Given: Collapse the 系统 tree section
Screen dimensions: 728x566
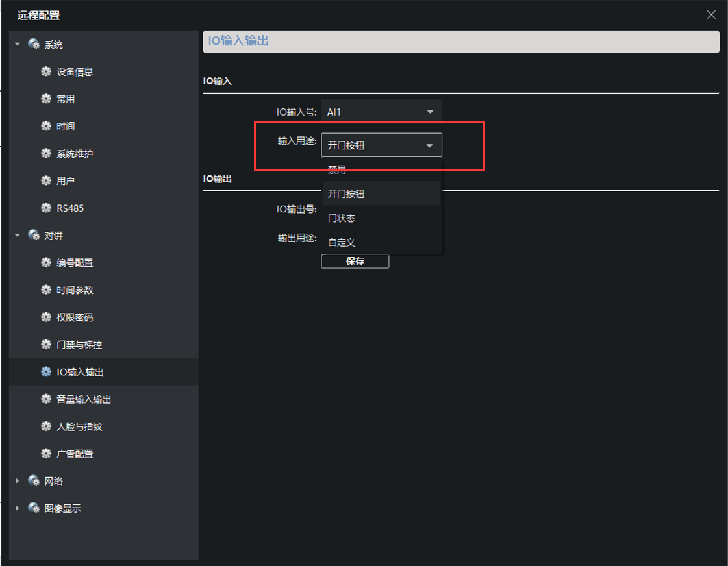Looking at the screenshot, I should [18, 45].
